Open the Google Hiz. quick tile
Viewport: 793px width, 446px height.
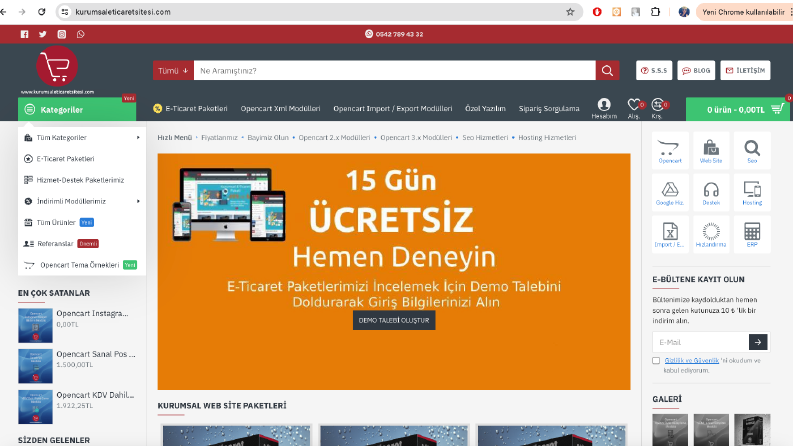[x=670, y=193]
